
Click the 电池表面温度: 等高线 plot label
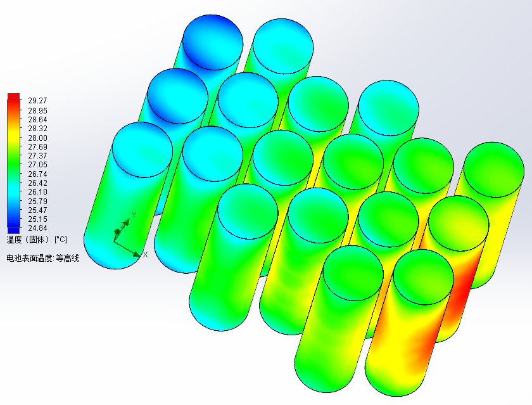coord(43,259)
